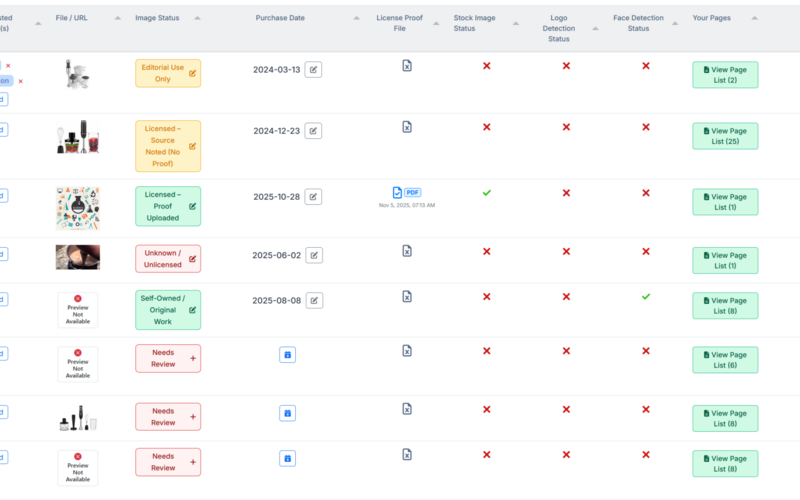
Task: Click license proof file icon in 2025-06-02 row
Action: click(407, 251)
